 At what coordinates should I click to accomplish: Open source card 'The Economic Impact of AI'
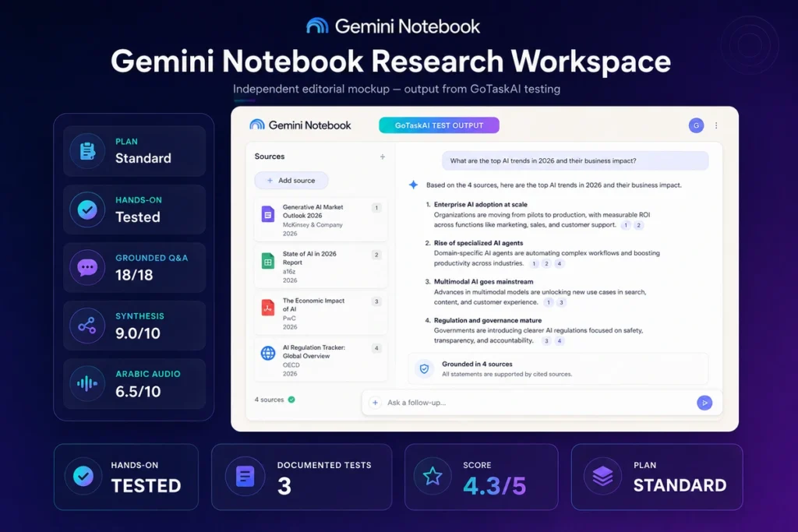(x=320, y=313)
